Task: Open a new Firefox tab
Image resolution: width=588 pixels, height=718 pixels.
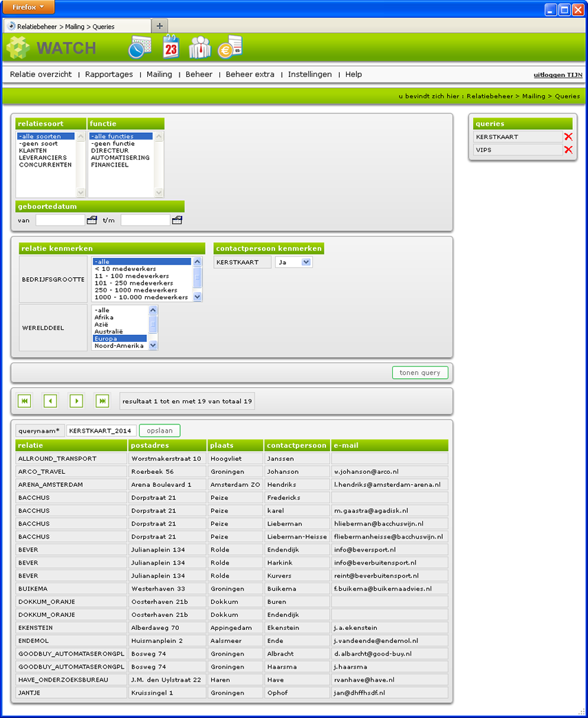Action: [160, 26]
